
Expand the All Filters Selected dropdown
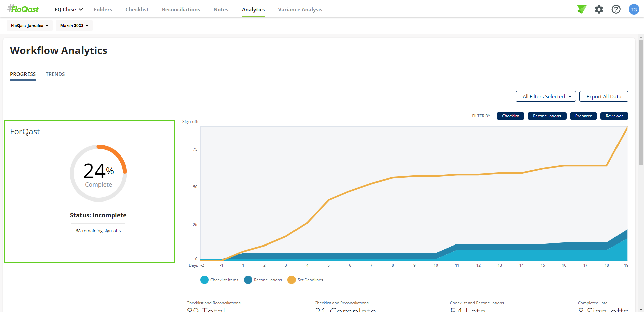(x=546, y=96)
